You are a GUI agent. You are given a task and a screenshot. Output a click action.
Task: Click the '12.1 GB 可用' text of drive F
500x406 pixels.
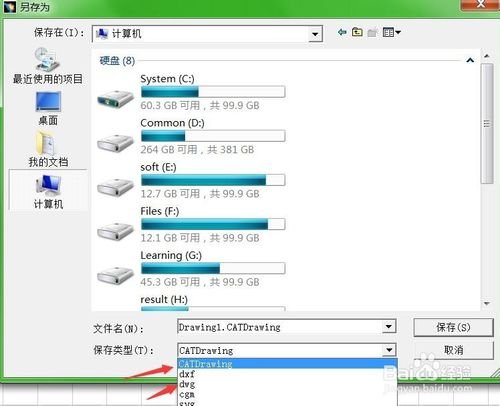tap(170, 238)
